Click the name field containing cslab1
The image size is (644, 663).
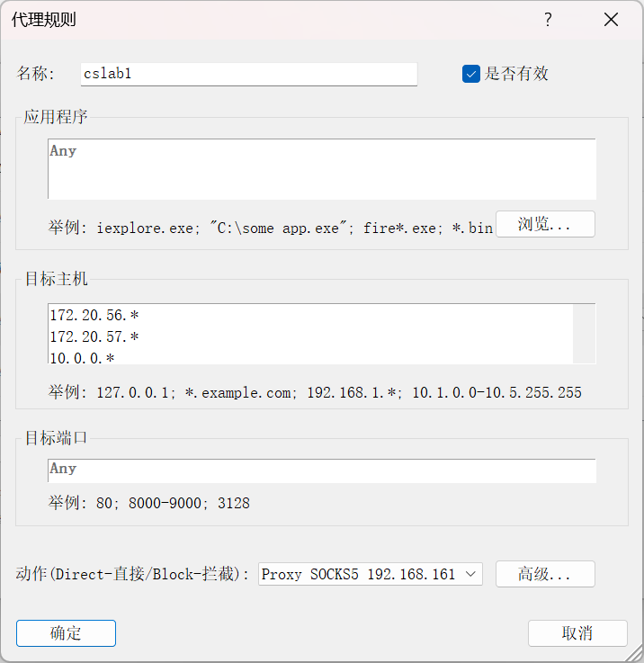tap(248, 74)
